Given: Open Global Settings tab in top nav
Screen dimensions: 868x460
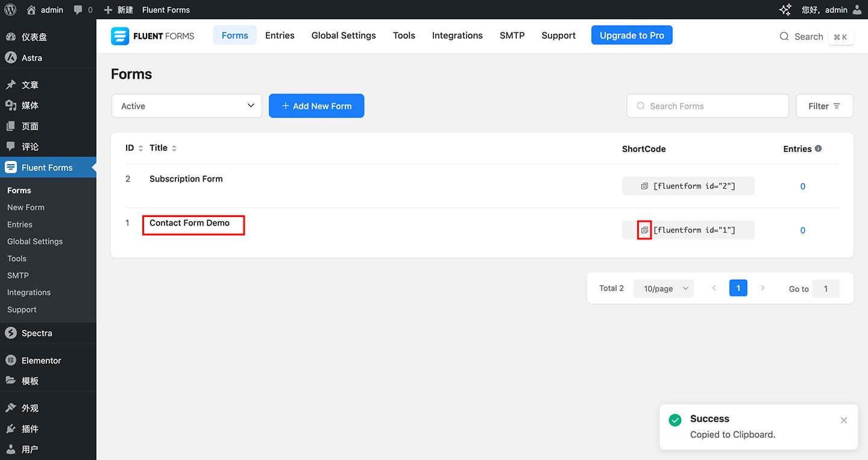Looking at the screenshot, I should [344, 36].
